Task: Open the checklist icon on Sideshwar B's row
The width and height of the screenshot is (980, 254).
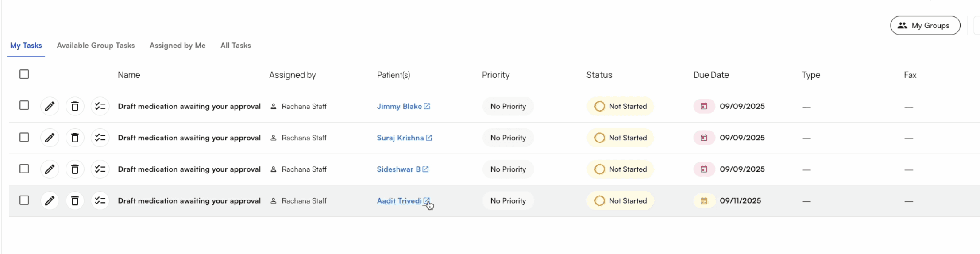Action: [x=100, y=169]
